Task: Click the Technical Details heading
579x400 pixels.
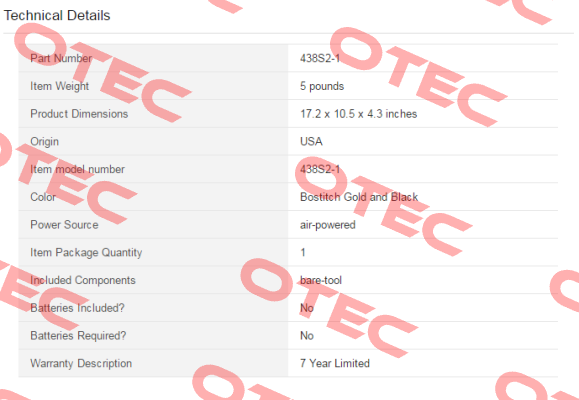Action: [x=57, y=16]
